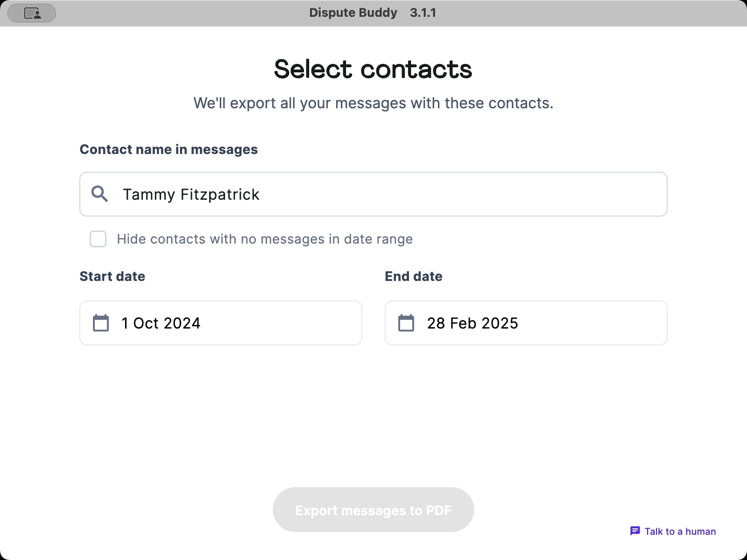Click the magnifying glass search icon
The width and height of the screenshot is (747, 560).
click(x=99, y=194)
